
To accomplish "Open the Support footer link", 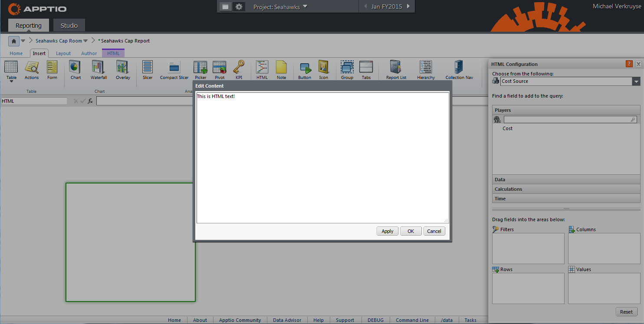I will (345, 320).
